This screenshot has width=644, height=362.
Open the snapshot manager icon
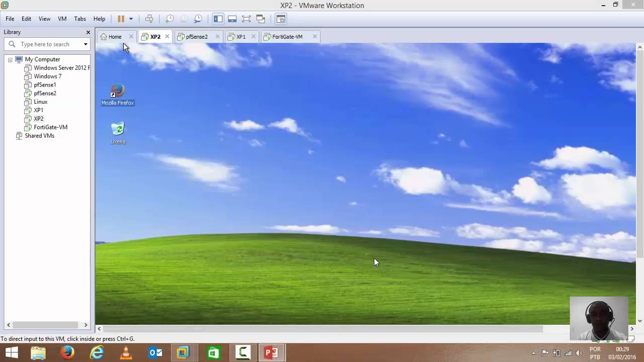[x=198, y=19]
